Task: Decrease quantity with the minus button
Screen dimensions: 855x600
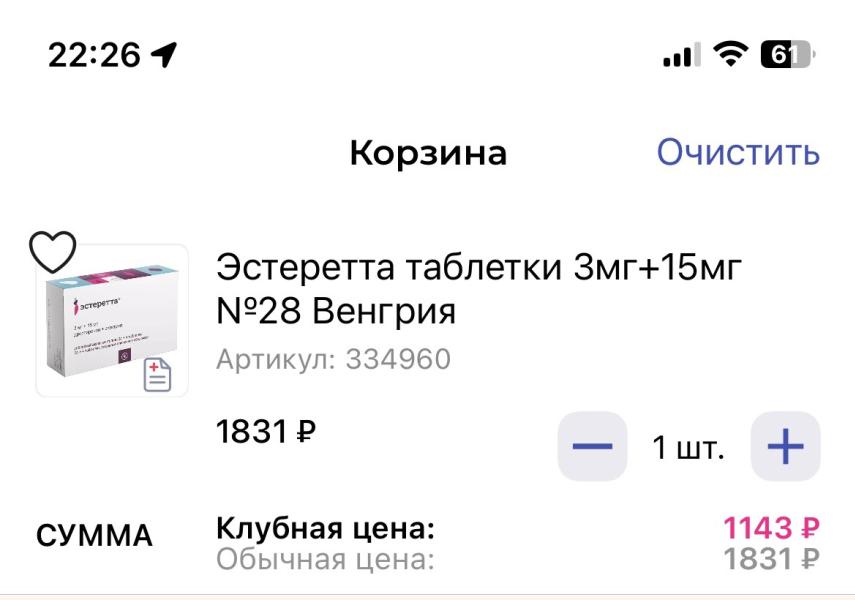Action: pyautogui.click(x=591, y=447)
